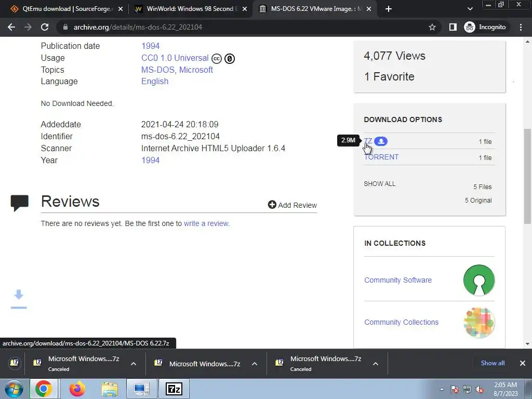Reload the archive.org page
Image resolution: width=532 pixels, height=399 pixels.
(45, 27)
